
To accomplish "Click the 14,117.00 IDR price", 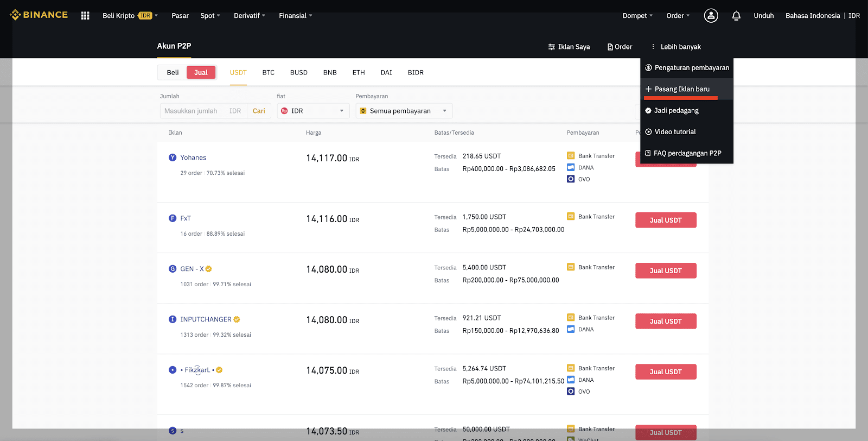I will click(x=333, y=158).
